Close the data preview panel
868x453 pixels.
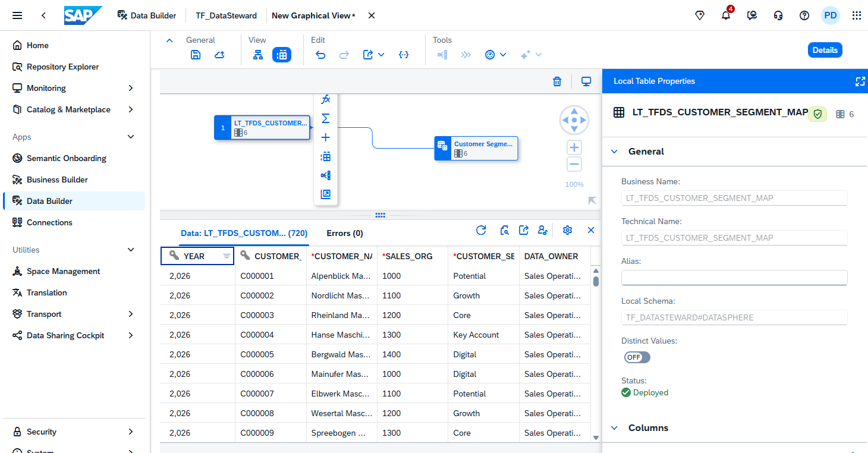click(591, 230)
